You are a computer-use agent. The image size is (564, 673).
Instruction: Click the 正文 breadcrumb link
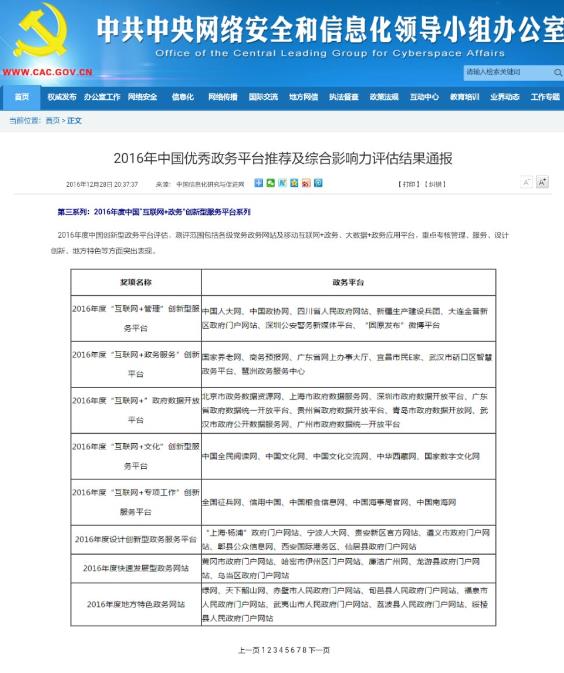(x=74, y=121)
